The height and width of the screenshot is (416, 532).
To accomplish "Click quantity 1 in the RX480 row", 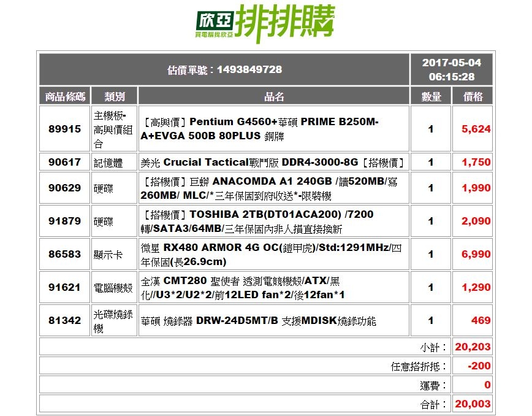I will tap(430, 254).
